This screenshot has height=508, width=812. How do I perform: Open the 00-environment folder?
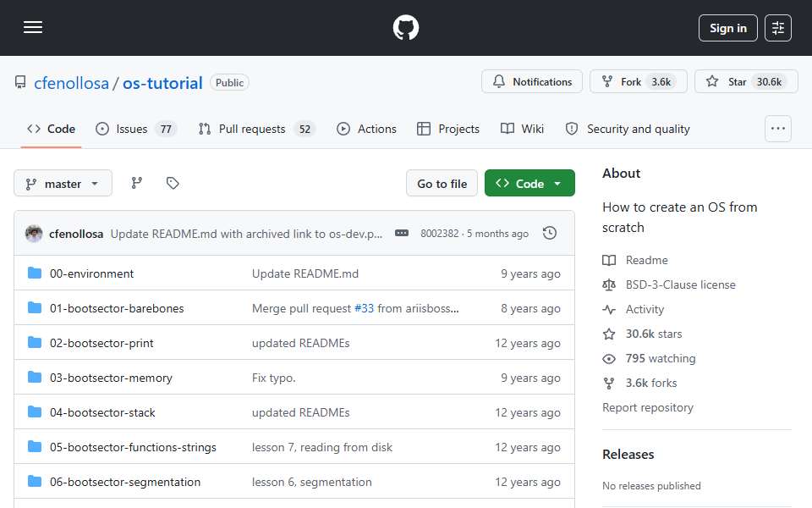(x=91, y=273)
